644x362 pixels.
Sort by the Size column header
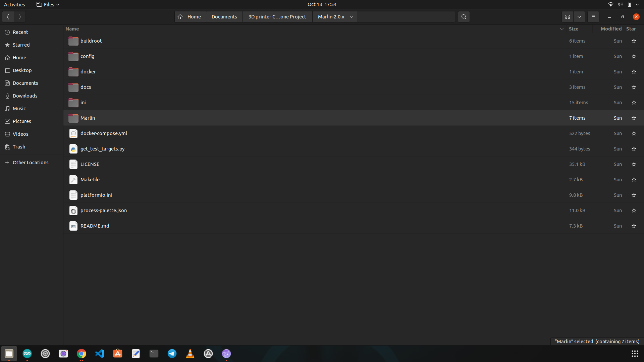pos(573,29)
